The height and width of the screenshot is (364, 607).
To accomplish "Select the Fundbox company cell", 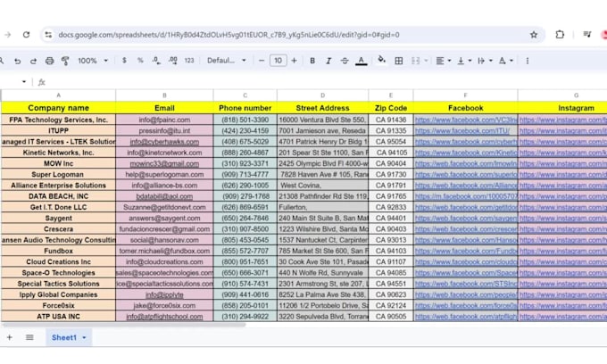I will coord(58,251).
